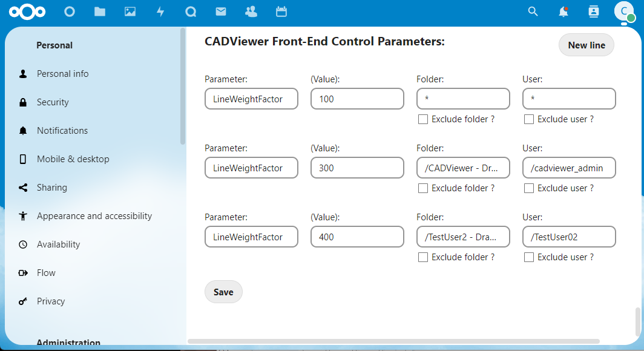This screenshot has height=351, width=644.
Task: Open the Files folder icon
Action: (100, 12)
